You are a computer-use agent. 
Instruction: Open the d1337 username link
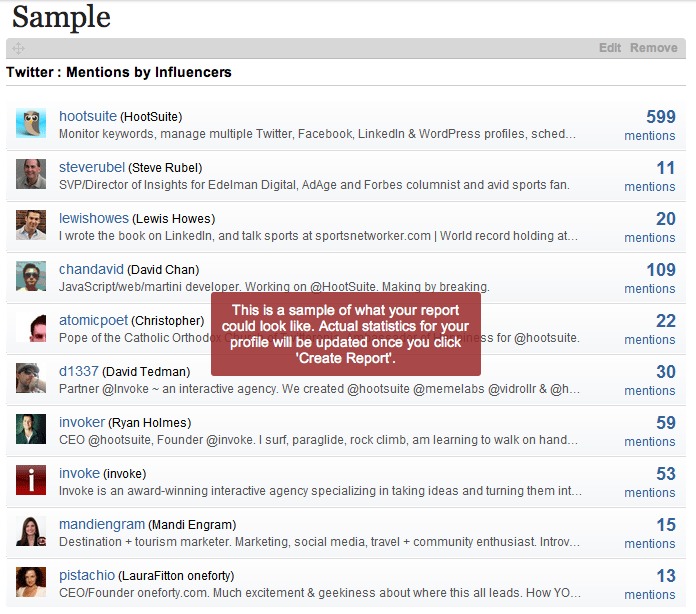pos(78,372)
